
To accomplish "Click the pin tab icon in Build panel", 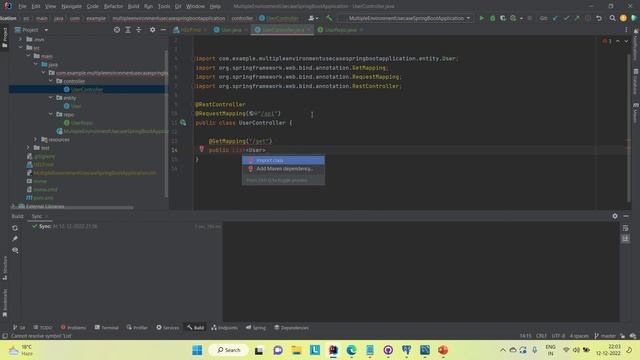I will pos(15,239).
